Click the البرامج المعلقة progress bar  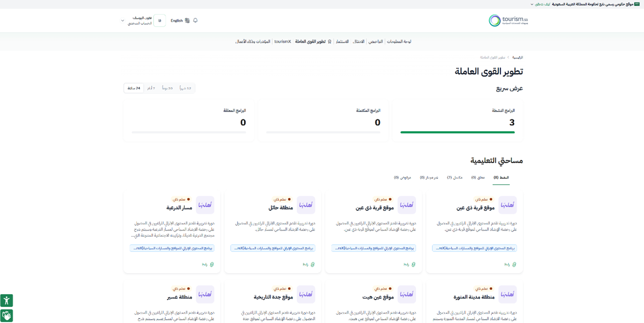[x=189, y=132]
